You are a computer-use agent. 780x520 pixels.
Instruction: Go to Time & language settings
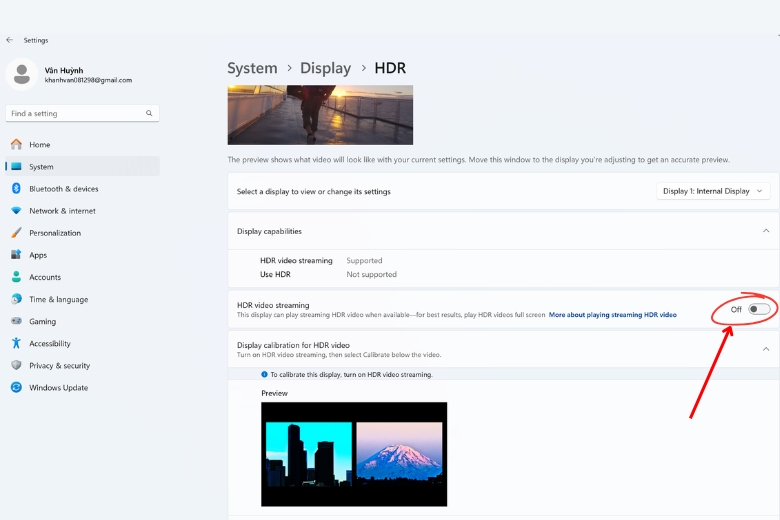point(82,299)
